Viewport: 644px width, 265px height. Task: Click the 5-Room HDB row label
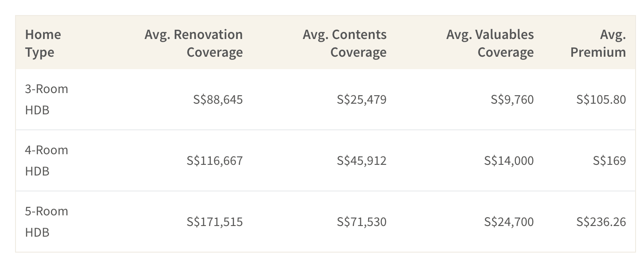pos(47,222)
